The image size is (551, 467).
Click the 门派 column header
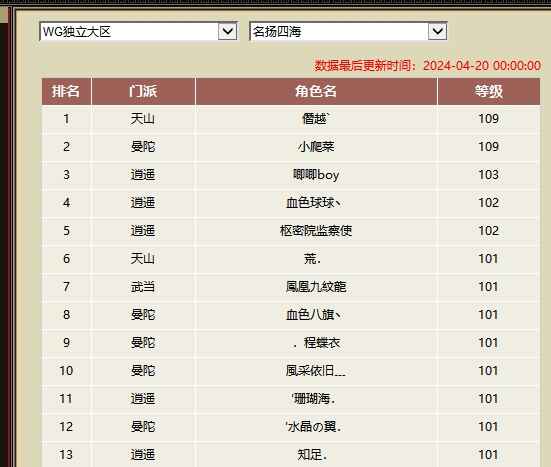(143, 91)
